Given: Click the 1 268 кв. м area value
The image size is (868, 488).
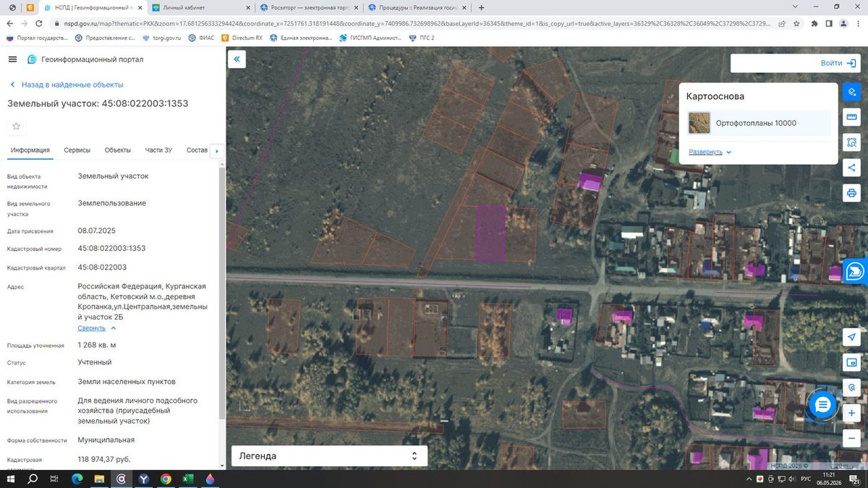Looking at the screenshot, I should tap(97, 344).
